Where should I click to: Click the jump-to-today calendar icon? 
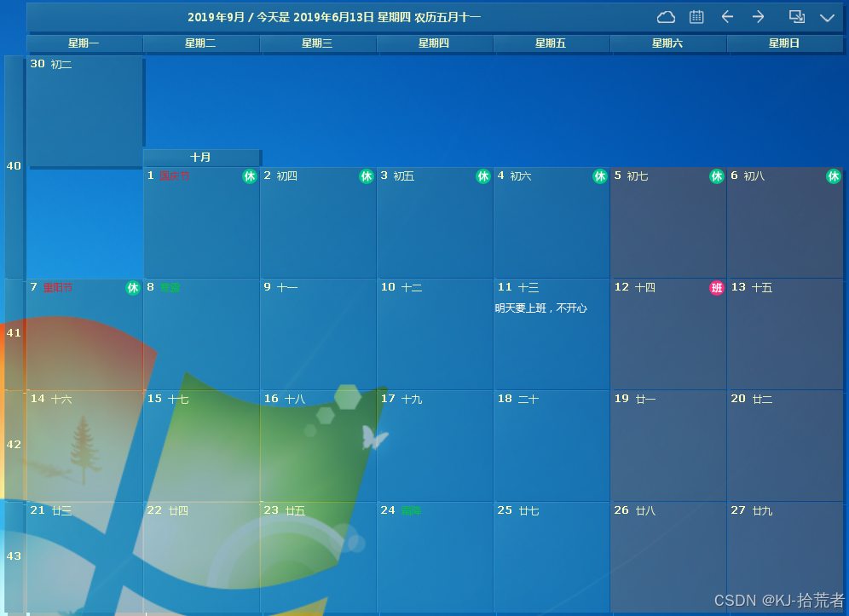click(x=696, y=17)
